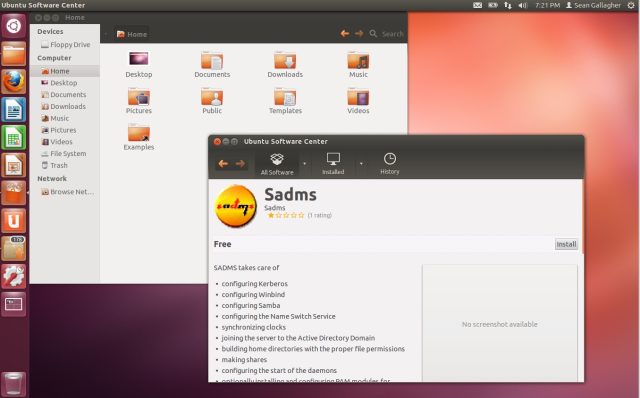Go forward in Ubuntu Software Center

(x=240, y=164)
